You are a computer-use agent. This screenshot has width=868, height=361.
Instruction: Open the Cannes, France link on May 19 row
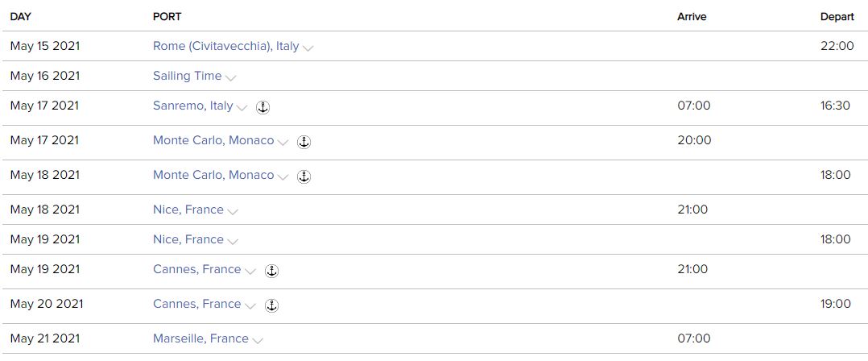pyautogui.click(x=196, y=269)
